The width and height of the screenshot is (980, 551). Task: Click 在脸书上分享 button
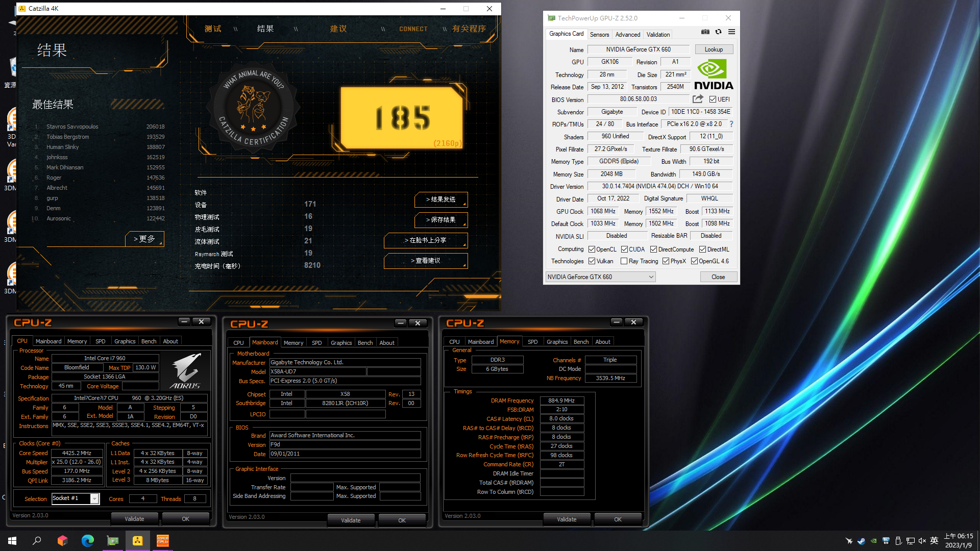tap(426, 240)
